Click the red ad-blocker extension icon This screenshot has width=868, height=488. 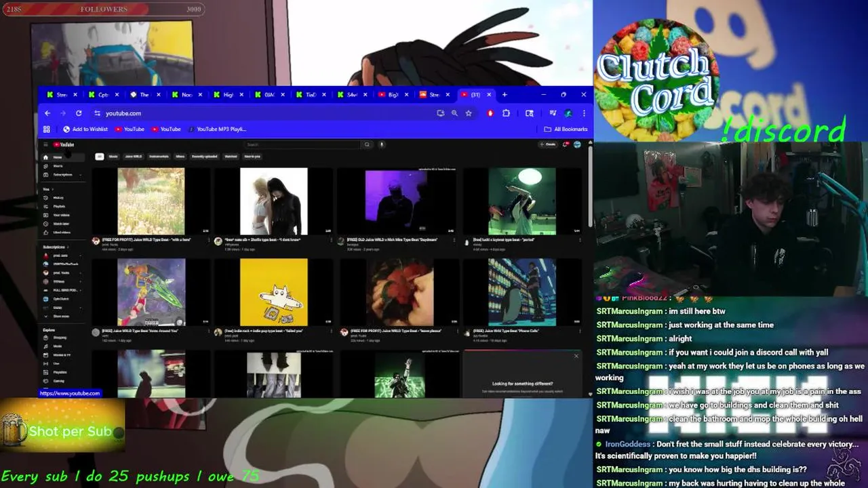[490, 113]
